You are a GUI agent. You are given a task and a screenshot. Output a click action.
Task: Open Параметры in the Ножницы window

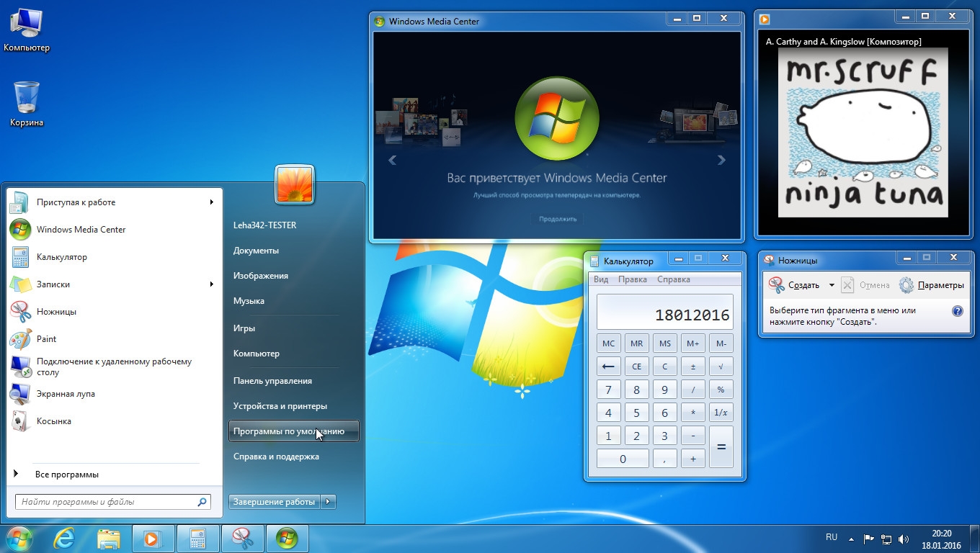(x=932, y=285)
